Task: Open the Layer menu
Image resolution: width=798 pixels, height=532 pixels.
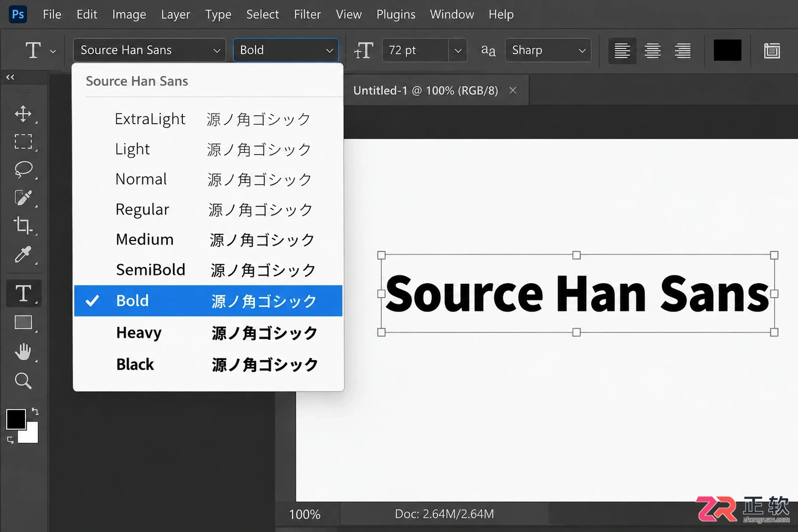Action: point(175,14)
